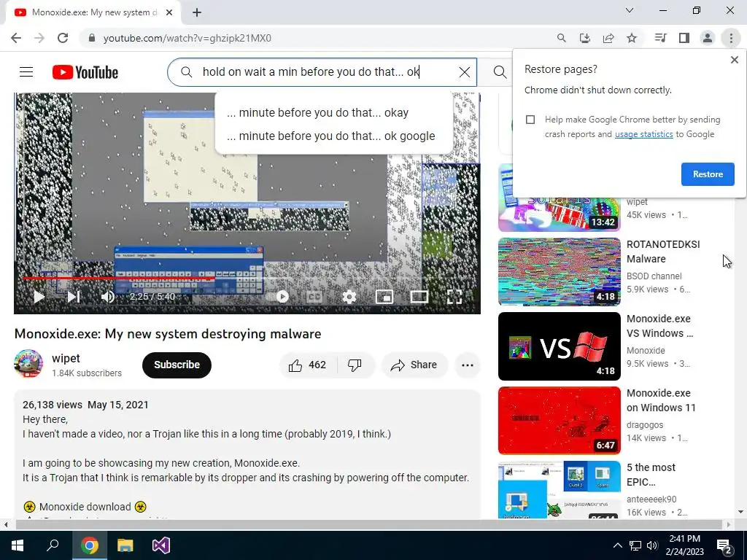Open Chrome media controls icon

[660, 38]
